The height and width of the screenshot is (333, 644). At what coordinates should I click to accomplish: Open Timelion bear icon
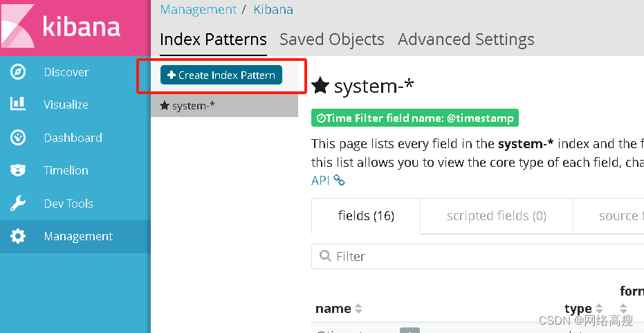[18, 170]
